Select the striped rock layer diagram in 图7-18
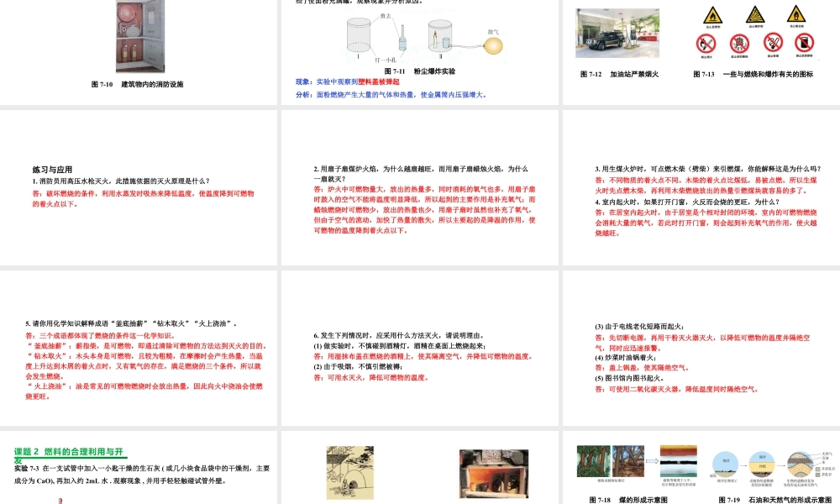840x504 pixels. point(677,461)
